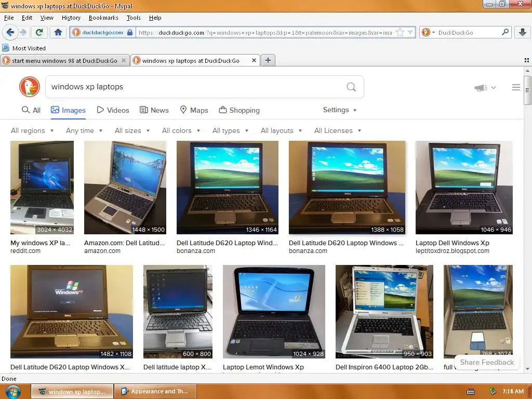Click the tray icon next to the clock
The height and width of the screenshot is (399, 532).
[493, 391]
